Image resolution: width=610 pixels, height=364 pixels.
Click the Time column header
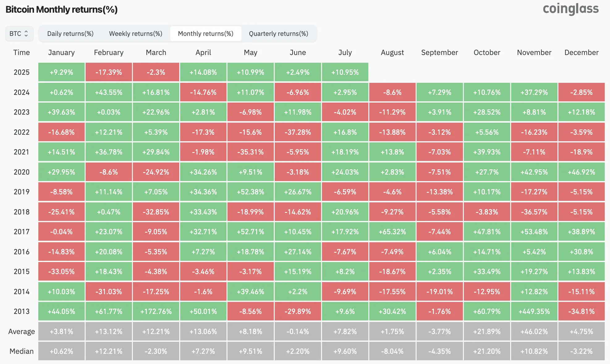[21, 53]
